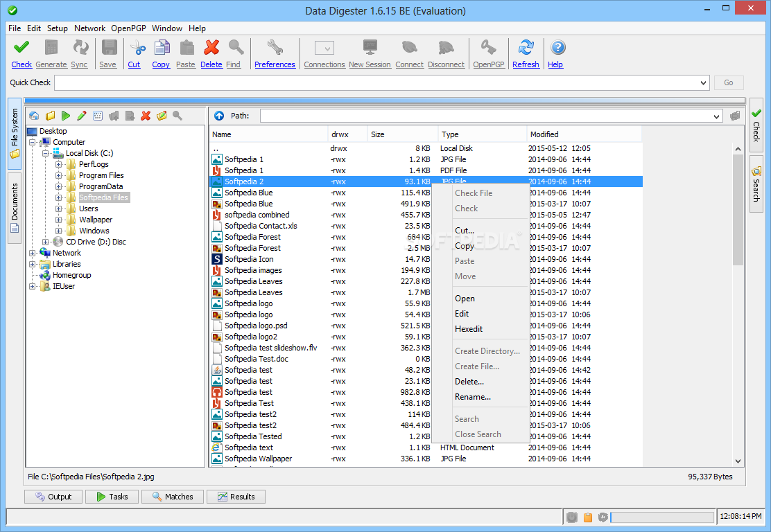This screenshot has width=771, height=532.
Task: Click the Save floppy disk icon
Action: point(109,48)
